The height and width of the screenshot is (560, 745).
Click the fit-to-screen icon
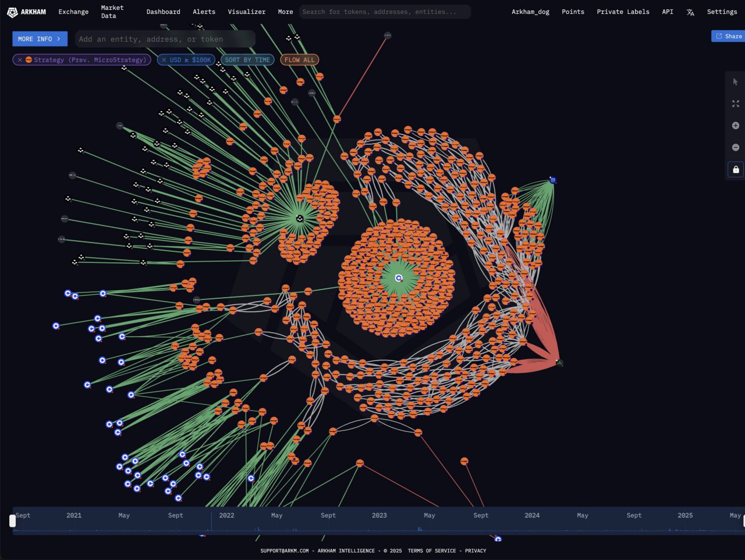pos(736,104)
